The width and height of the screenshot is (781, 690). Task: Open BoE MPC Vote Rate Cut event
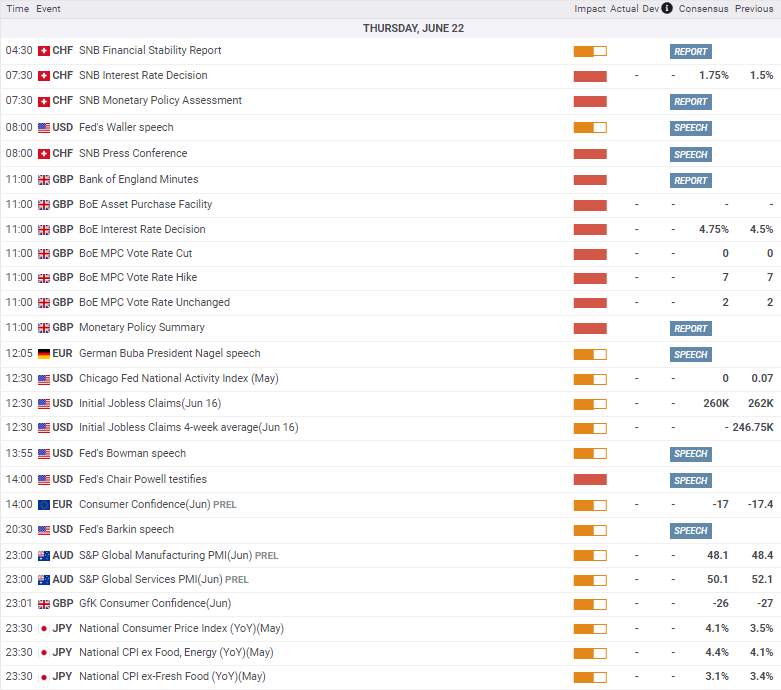coord(135,253)
